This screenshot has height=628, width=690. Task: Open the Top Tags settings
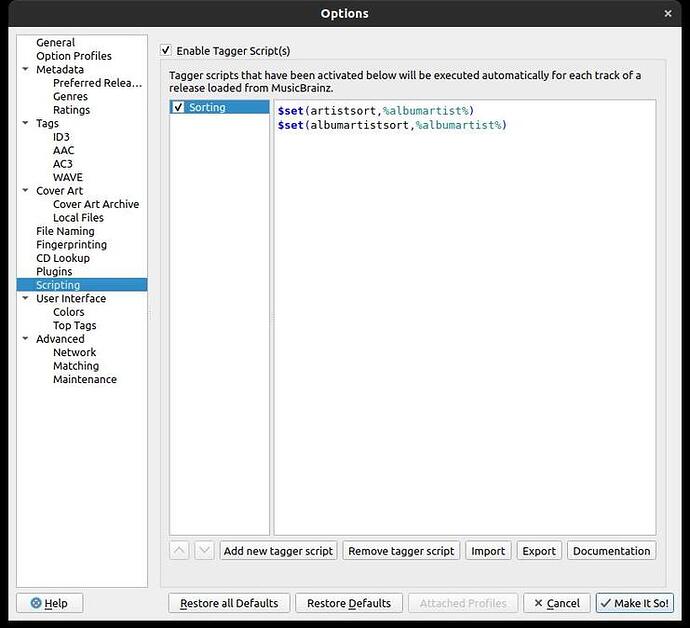click(x=74, y=325)
